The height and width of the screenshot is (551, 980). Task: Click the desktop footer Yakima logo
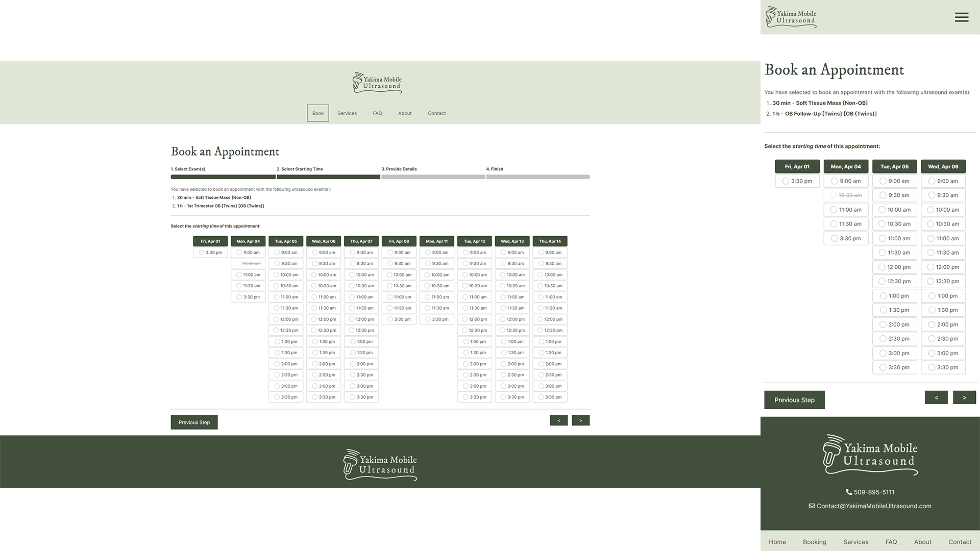pos(380,465)
